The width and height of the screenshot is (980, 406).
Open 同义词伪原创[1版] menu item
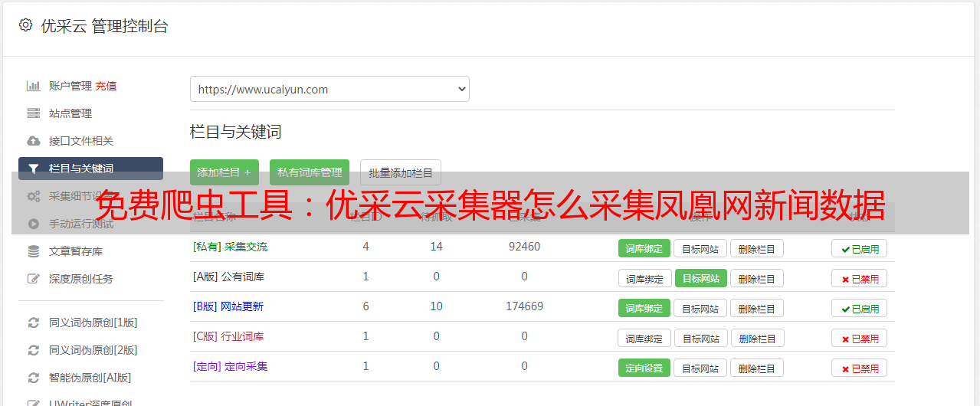pos(93,323)
